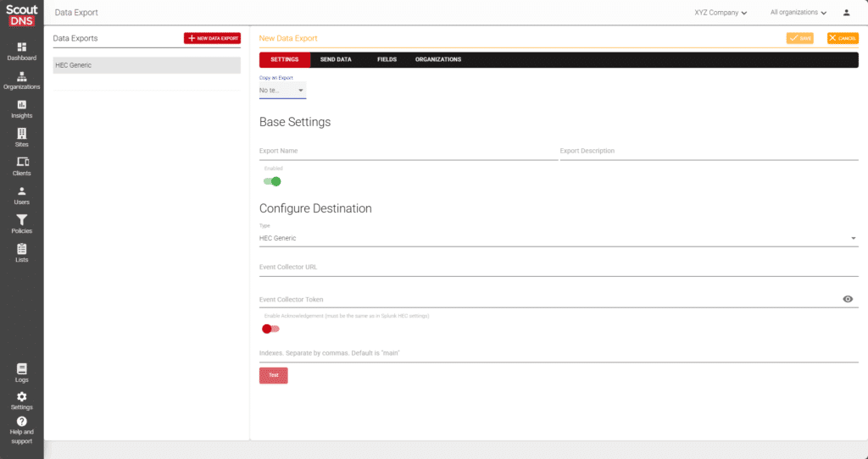868x459 pixels.
Task: Click the user account icon
Action: 846,13
